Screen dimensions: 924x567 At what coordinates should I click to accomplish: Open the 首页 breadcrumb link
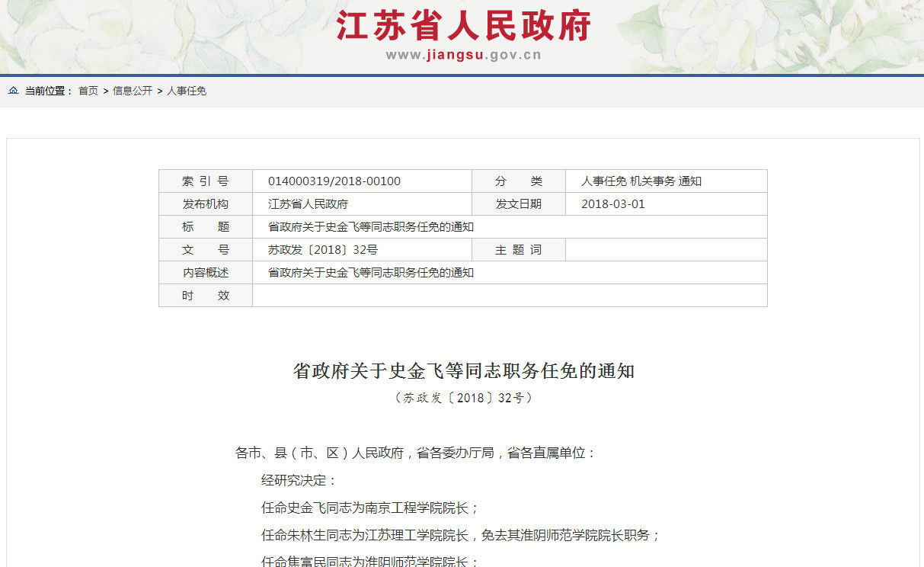pos(88,91)
